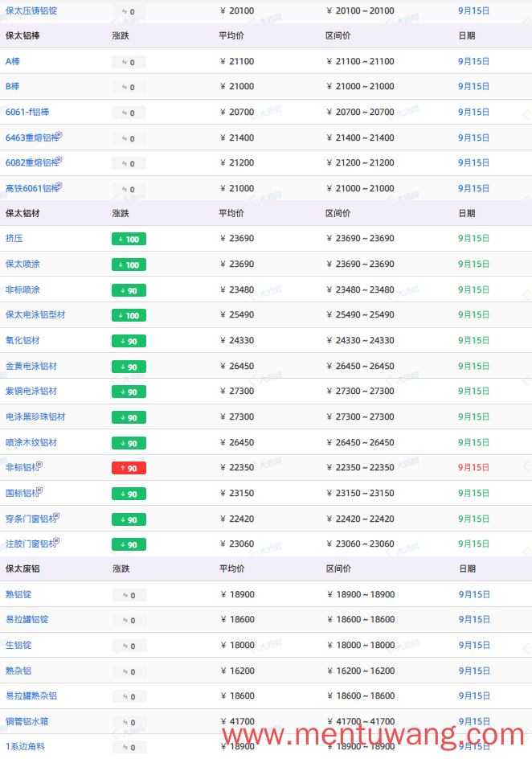Image resolution: width=532 pixels, height=759 pixels.
Task: Open the 保太喷涂 link
Action: point(23,265)
